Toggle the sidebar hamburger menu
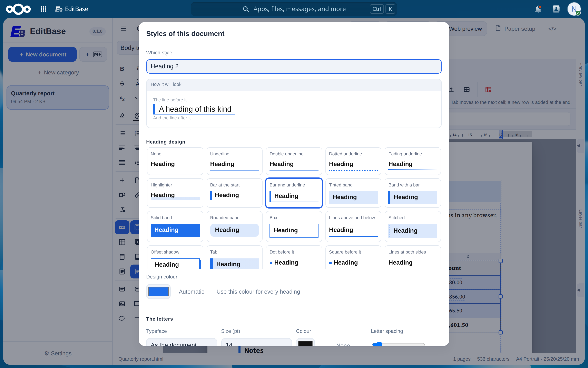This screenshot has width=588, height=368. point(124,29)
